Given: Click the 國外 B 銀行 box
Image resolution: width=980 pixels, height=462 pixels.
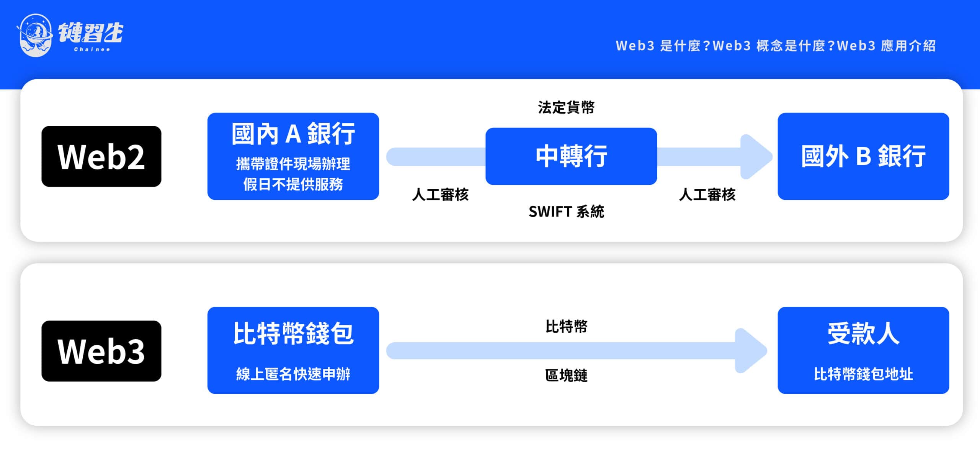Looking at the screenshot, I should (863, 156).
